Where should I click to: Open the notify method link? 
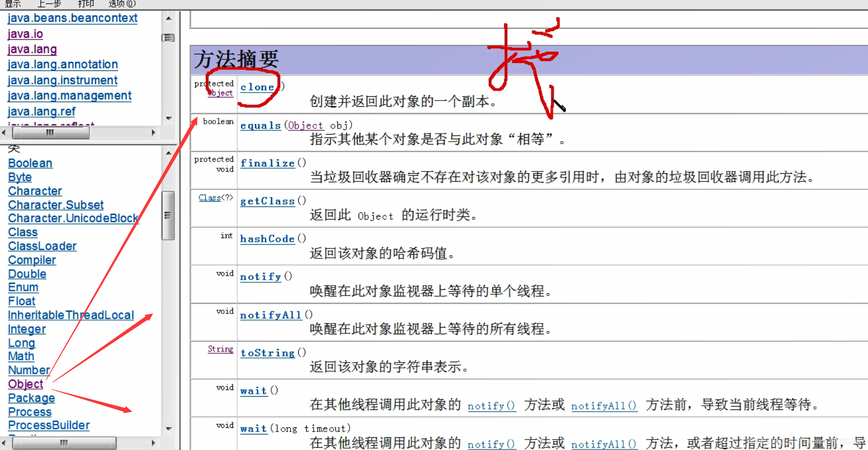(261, 277)
